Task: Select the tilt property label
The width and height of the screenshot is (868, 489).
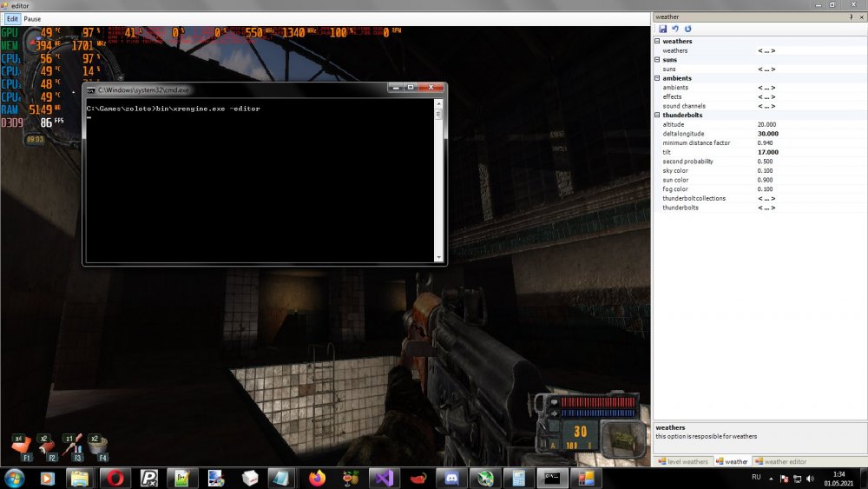Action: (667, 152)
